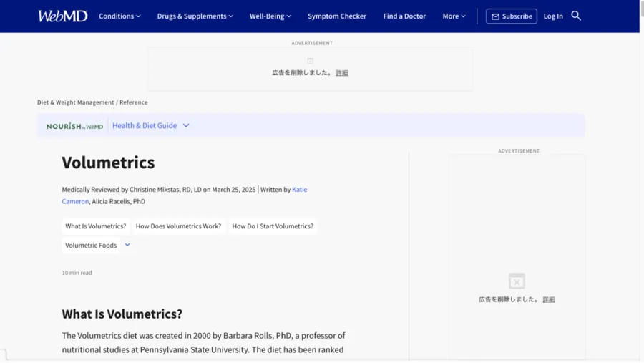Click the WebMD logo
The image size is (644, 363).
[62, 16]
